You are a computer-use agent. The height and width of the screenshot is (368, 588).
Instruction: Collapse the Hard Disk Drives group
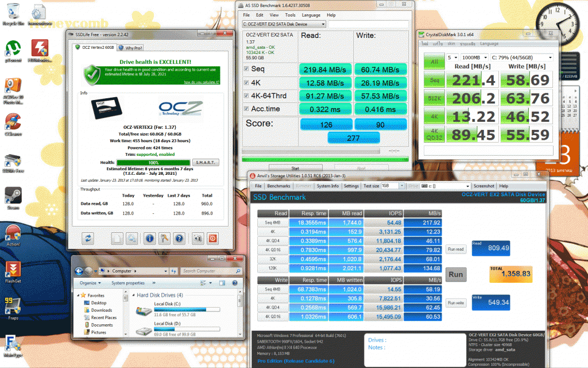pos(133,295)
